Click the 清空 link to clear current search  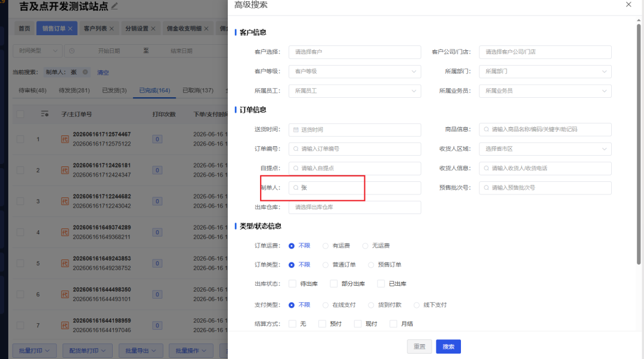[x=103, y=72]
